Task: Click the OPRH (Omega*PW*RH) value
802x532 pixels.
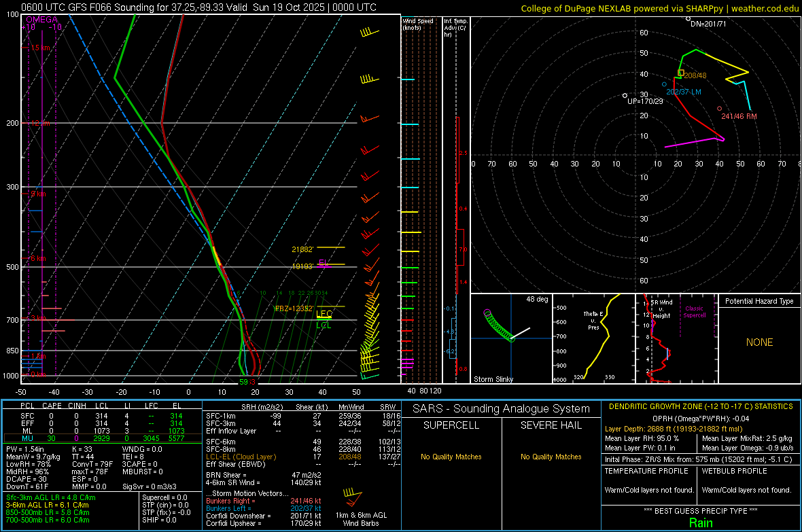Action: point(701,419)
